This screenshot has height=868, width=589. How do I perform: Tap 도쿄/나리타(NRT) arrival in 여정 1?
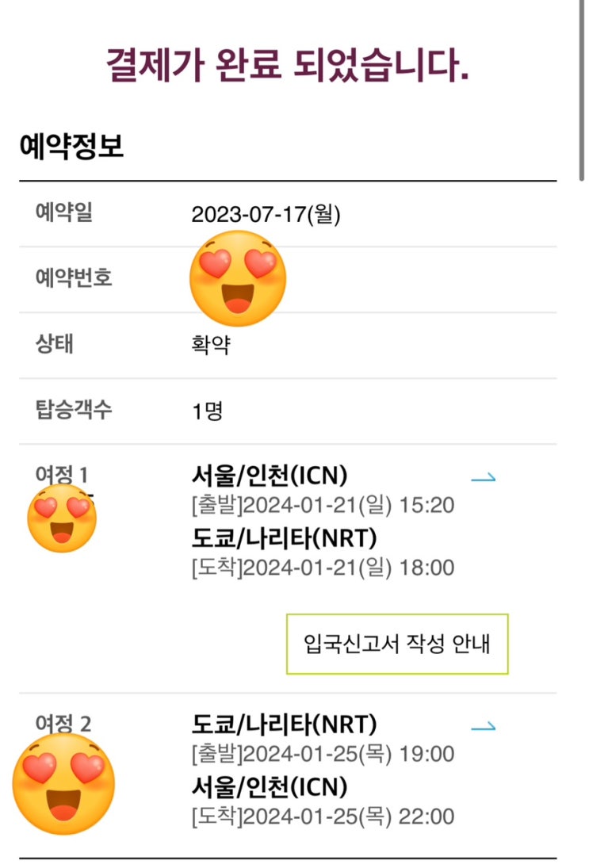pyautogui.click(x=284, y=538)
